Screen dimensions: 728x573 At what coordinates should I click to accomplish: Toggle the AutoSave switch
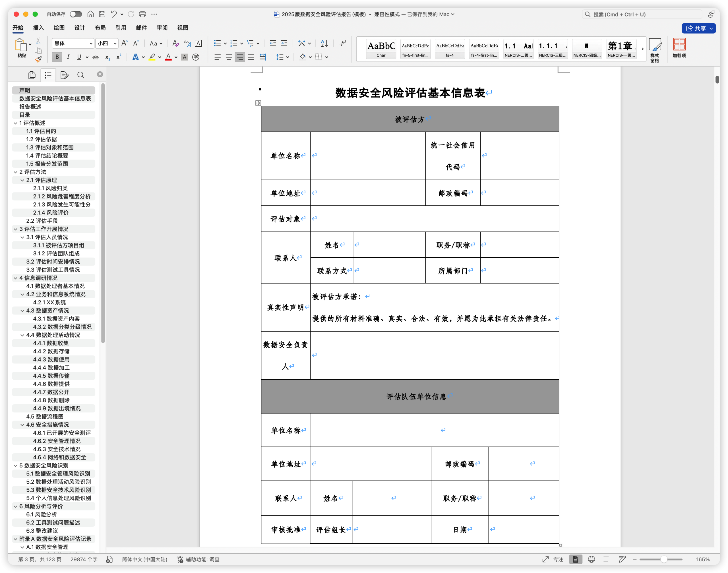76,14
